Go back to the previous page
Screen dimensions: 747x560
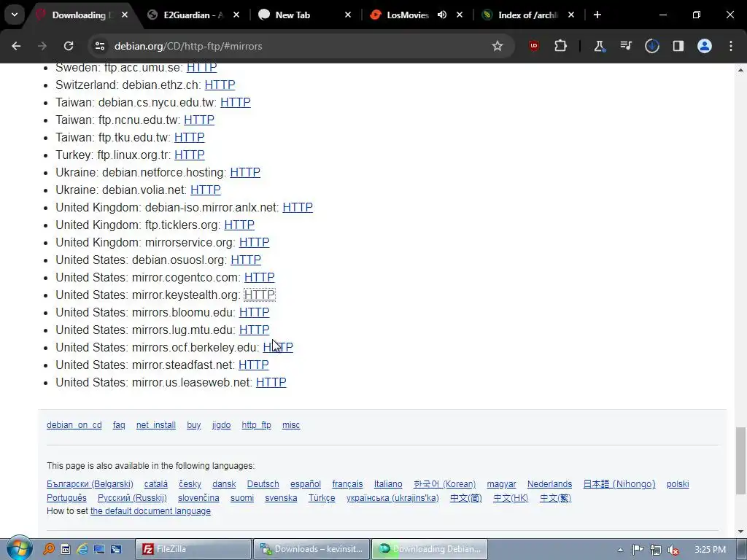coord(16,46)
